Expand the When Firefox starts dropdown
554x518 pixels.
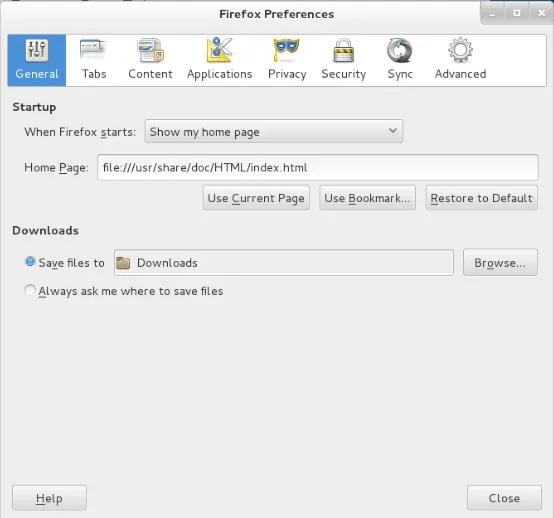coord(274,131)
